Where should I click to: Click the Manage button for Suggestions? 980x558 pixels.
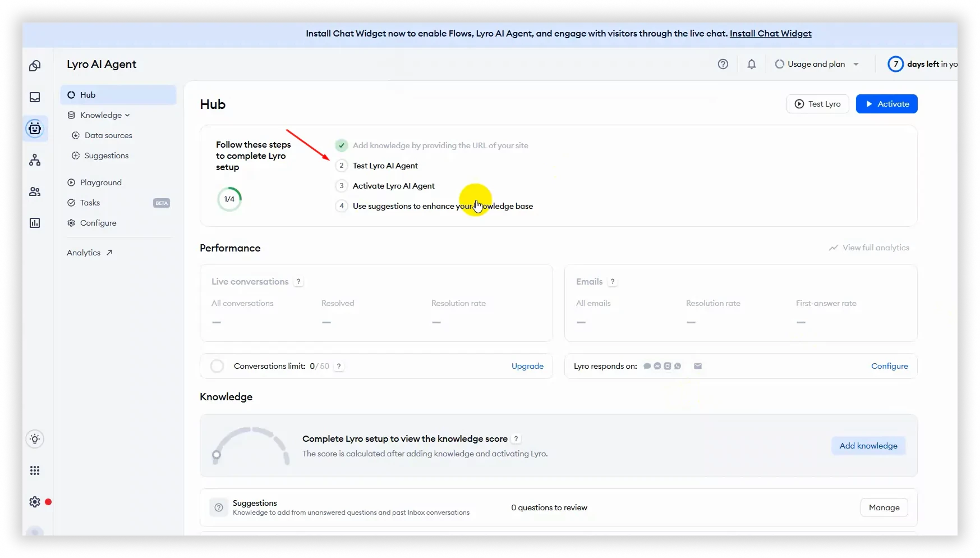[884, 507]
